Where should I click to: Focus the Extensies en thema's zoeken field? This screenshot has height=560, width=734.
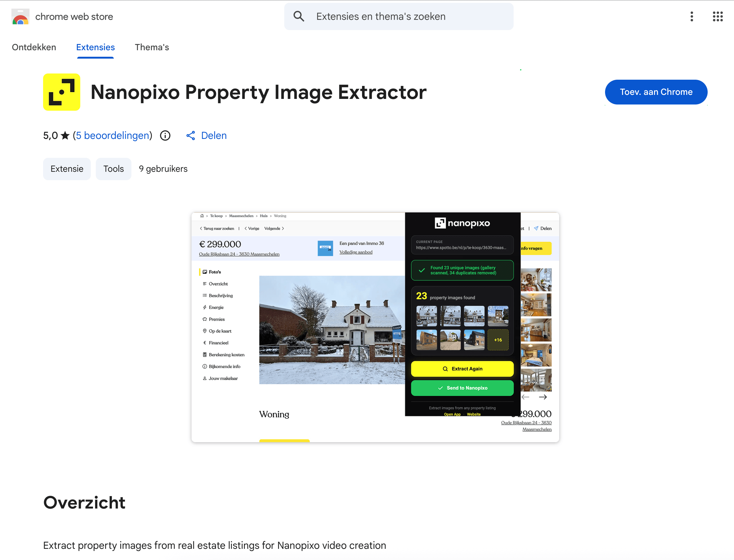pyautogui.click(x=399, y=16)
